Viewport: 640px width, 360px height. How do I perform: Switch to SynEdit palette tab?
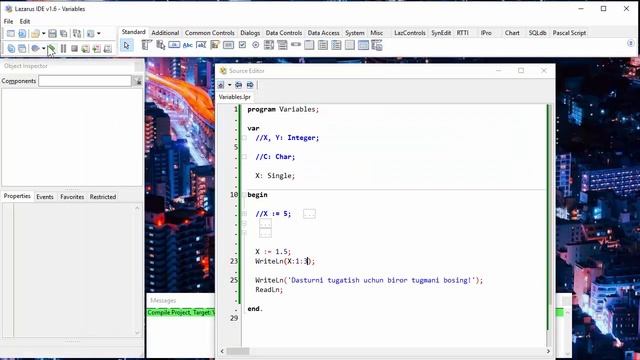pos(441,33)
